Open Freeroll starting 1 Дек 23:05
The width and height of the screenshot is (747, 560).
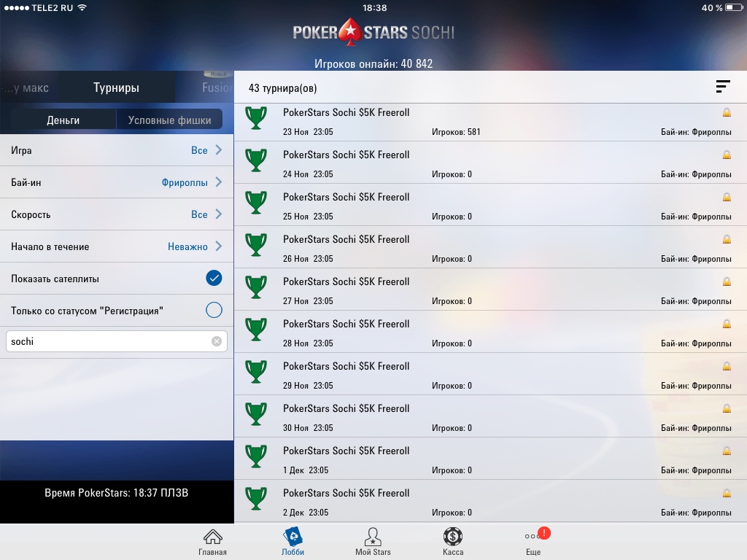click(490, 459)
